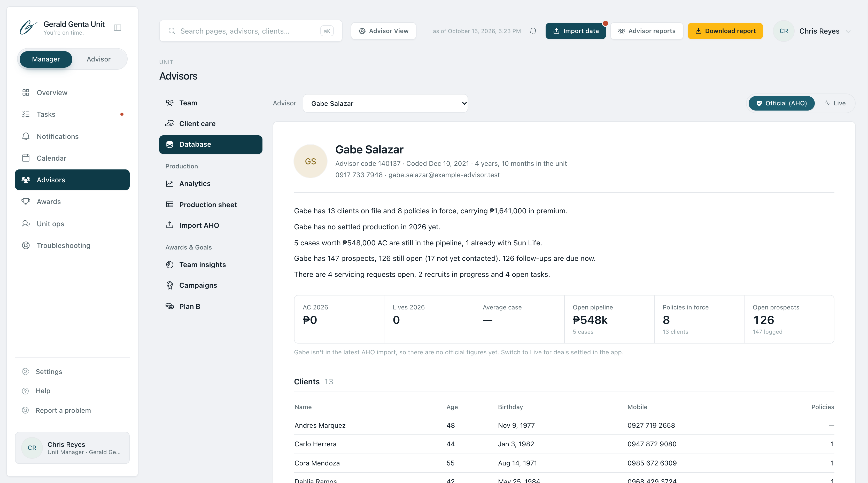Open the Awards section
Viewport: 868px width, 483px height.
(x=72, y=201)
